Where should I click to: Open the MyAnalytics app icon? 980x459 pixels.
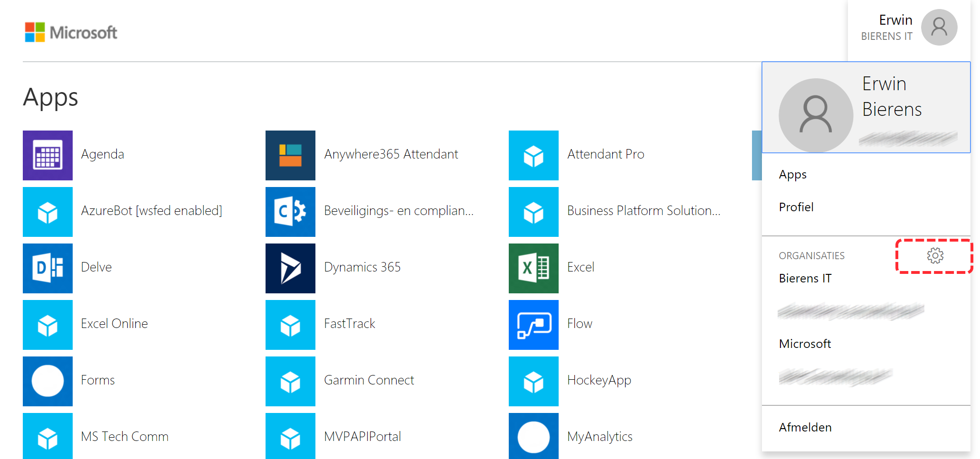[x=533, y=436]
